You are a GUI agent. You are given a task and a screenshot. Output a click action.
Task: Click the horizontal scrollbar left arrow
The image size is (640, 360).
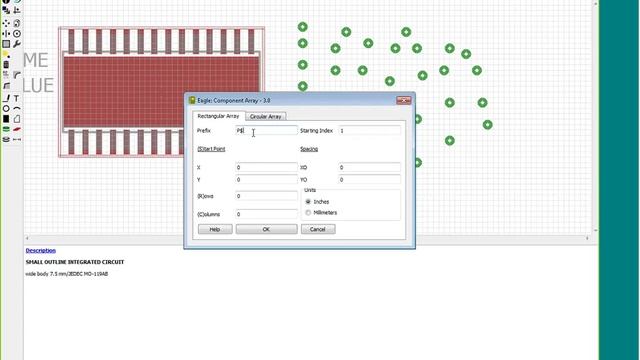27,238
